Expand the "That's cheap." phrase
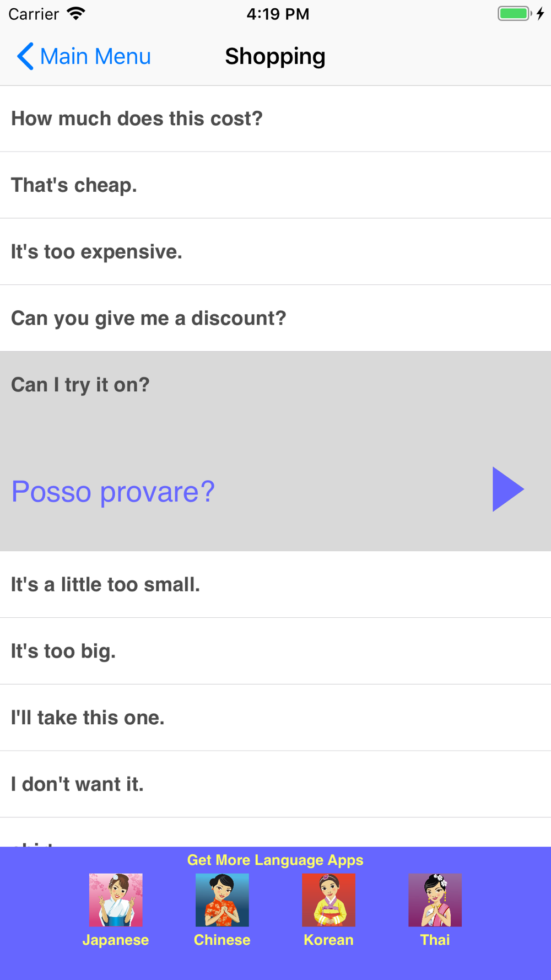551x980 pixels. point(275,185)
